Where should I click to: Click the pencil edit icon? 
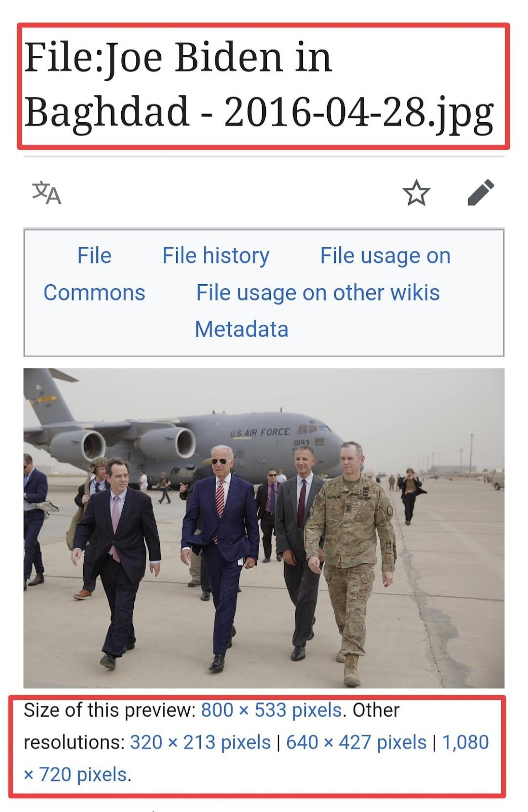(x=480, y=192)
